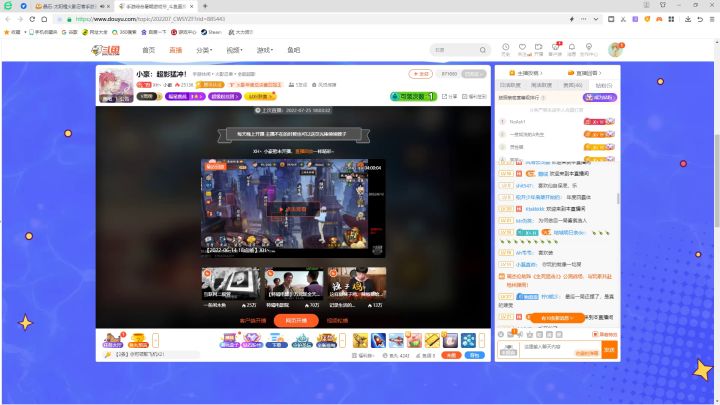The height and width of the screenshot is (405, 720).
Task: Click the start streaming camera icon
Action: 539,49
